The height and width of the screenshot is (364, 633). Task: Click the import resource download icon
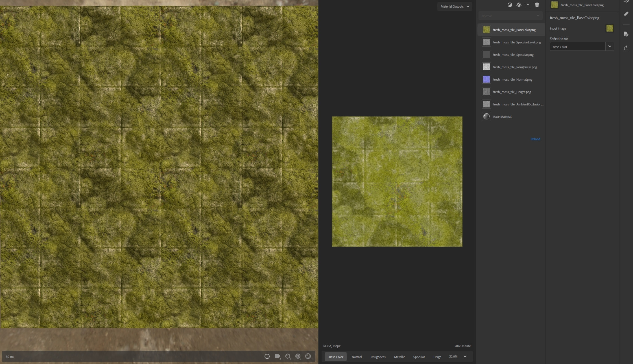point(528,5)
